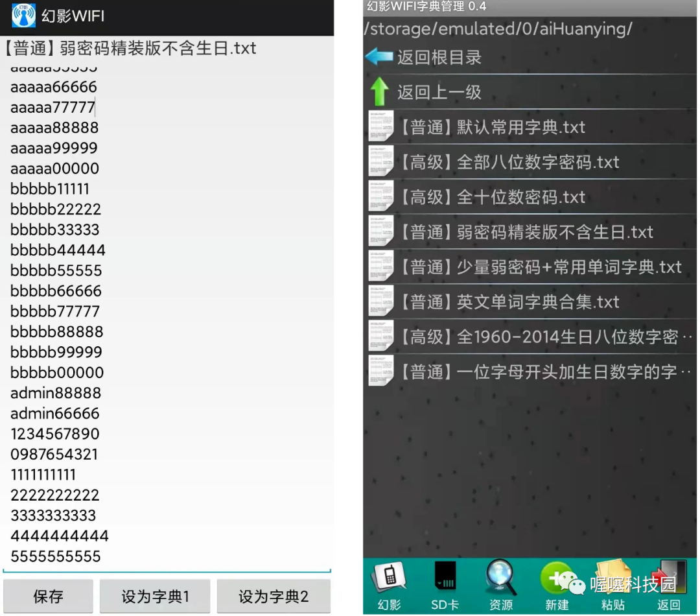
Task: Open file icon for 英文单词字典合集.txt
Action: click(x=381, y=302)
